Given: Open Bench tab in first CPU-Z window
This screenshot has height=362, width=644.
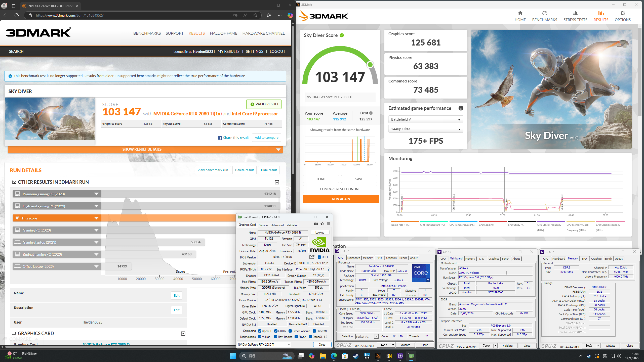Looking at the screenshot, I should [403, 258].
